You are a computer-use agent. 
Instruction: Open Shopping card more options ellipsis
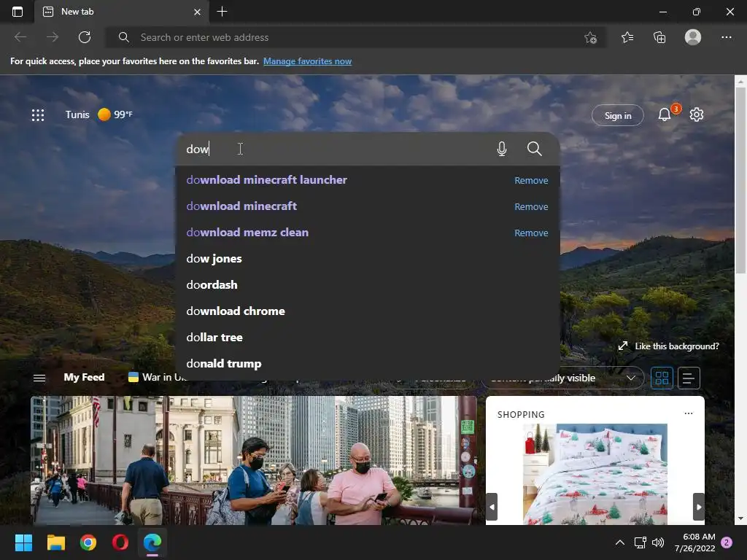click(689, 413)
